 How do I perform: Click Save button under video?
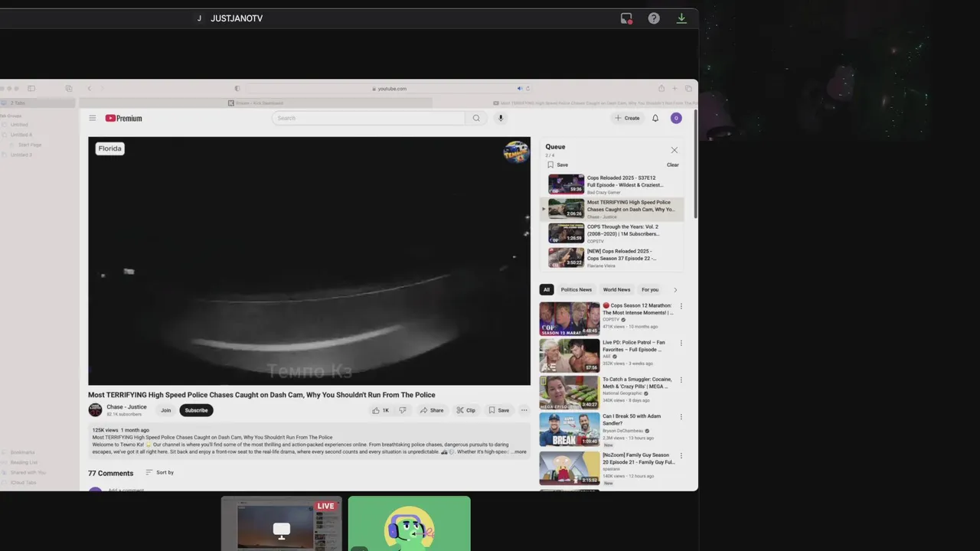(x=498, y=410)
